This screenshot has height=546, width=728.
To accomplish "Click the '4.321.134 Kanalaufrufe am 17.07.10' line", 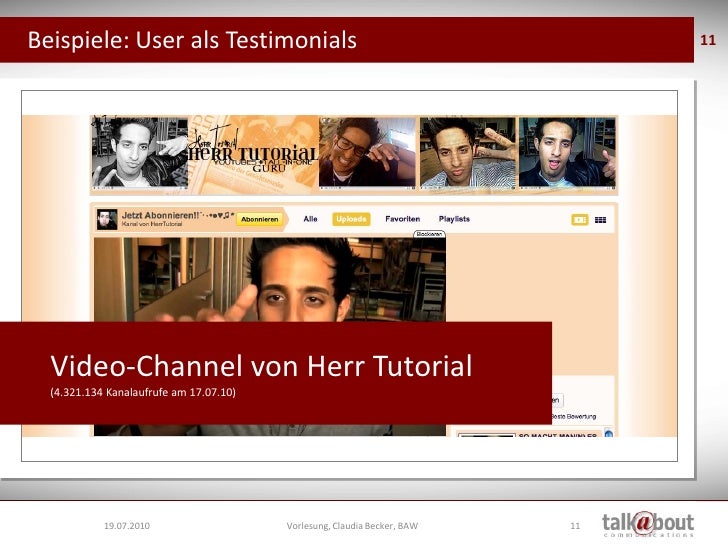I will tap(143, 392).
